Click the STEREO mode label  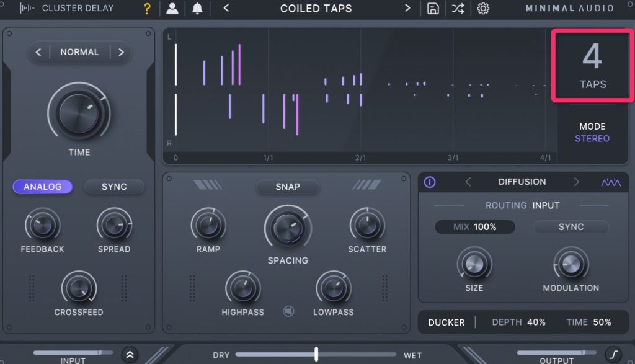click(592, 138)
